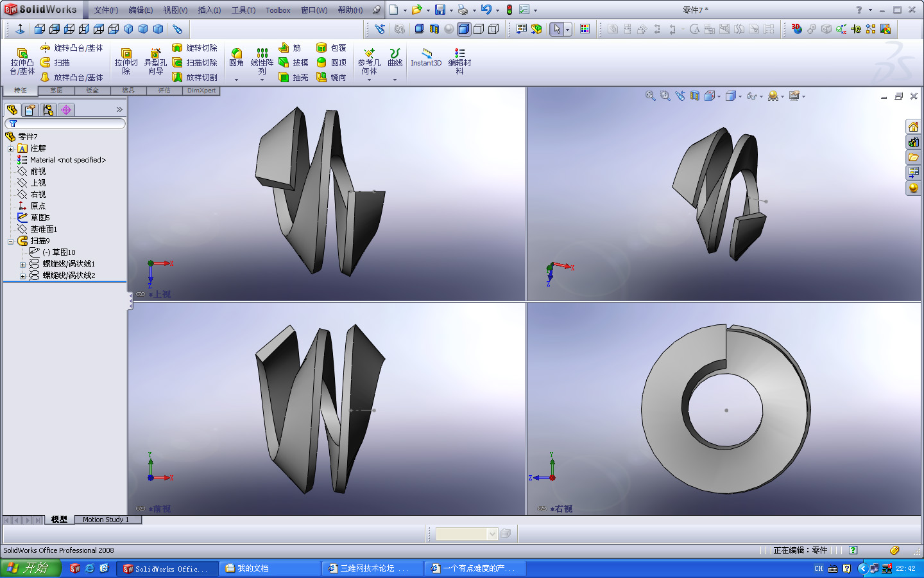This screenshot has height=578, width=924.
Task: Open the 线性阵列 pattern dropdown arrow
Action: pos(262,80)
